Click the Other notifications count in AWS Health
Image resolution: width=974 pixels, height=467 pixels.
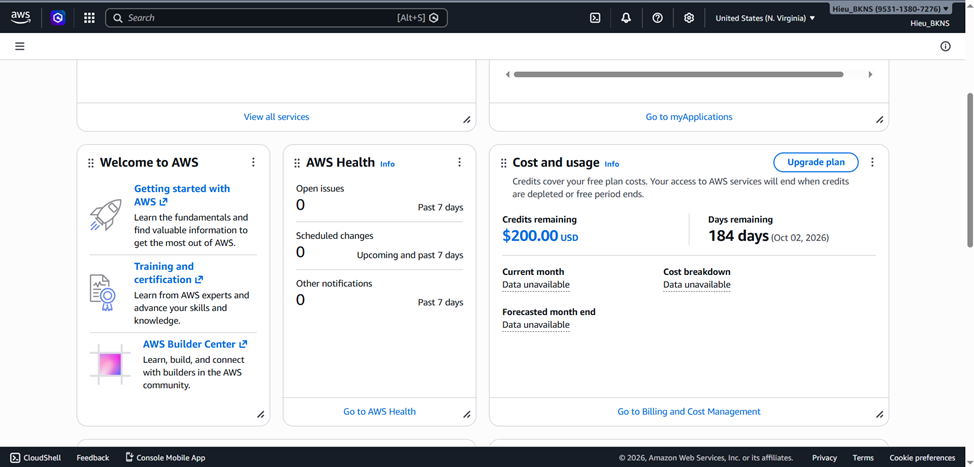click(301, 300)
